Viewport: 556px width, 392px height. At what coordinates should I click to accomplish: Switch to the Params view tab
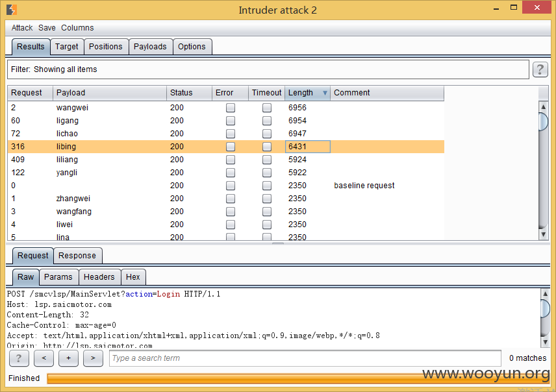[x=58, y=277]
